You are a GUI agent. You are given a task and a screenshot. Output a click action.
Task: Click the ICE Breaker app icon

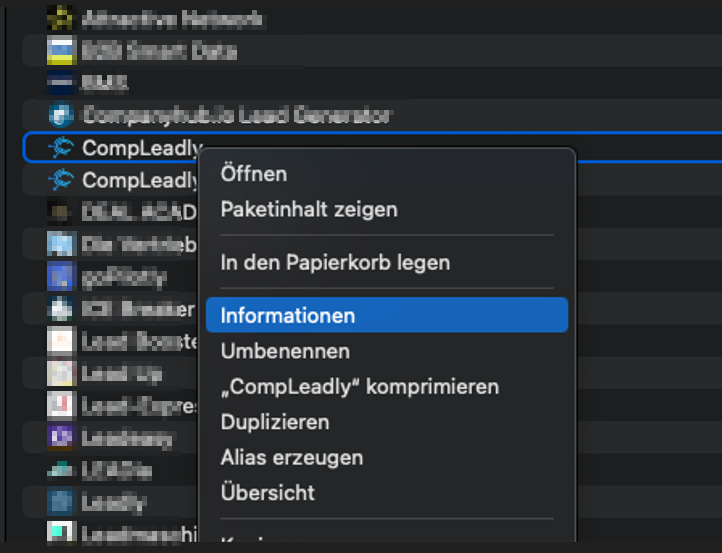point(60,308)
